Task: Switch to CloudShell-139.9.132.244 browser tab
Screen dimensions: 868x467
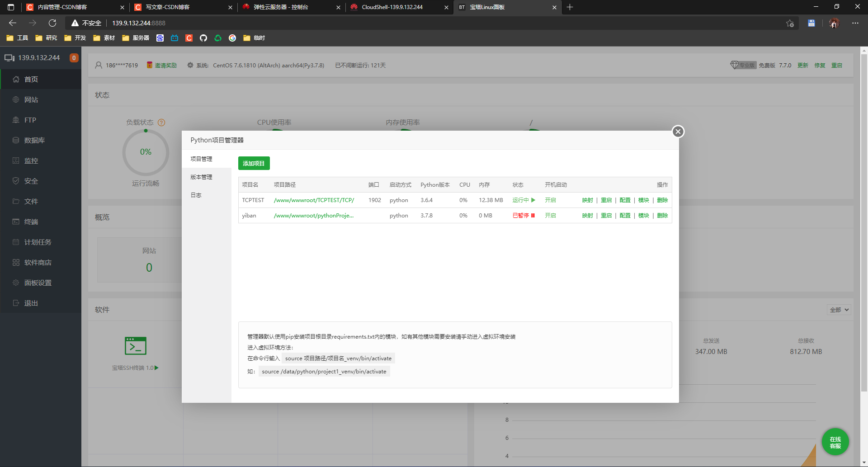Action: pos(399,7)
